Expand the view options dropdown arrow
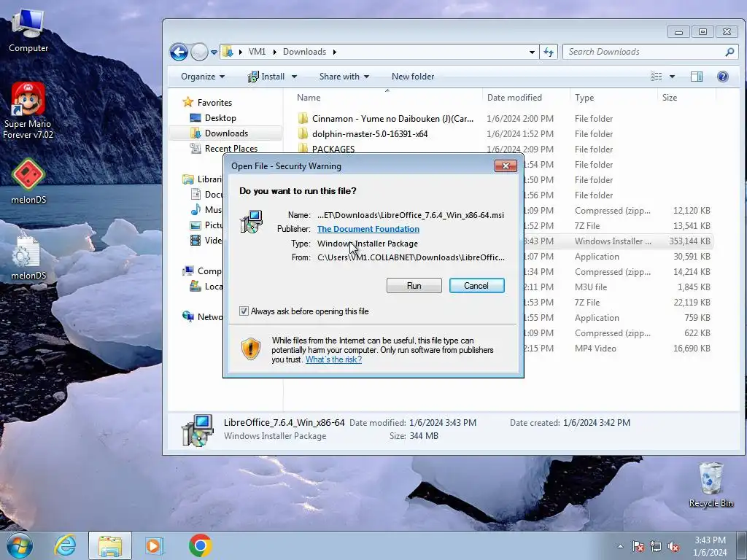 672,76
